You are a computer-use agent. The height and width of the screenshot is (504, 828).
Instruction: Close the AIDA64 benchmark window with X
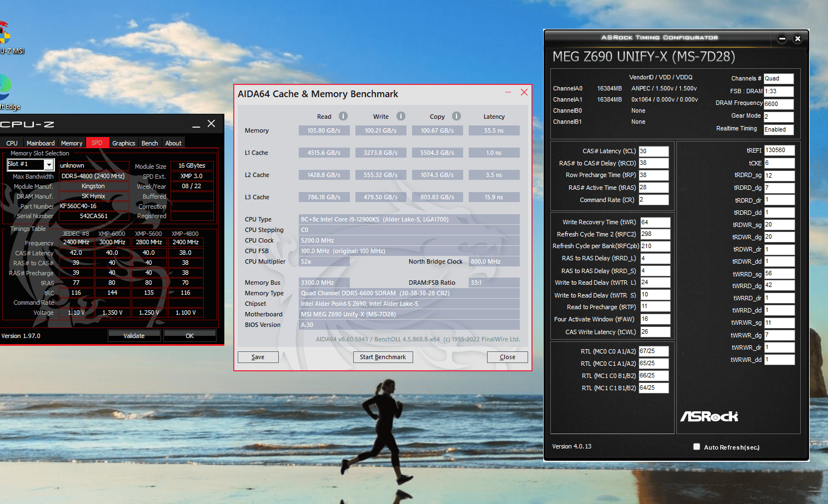(x=524, y=92)
